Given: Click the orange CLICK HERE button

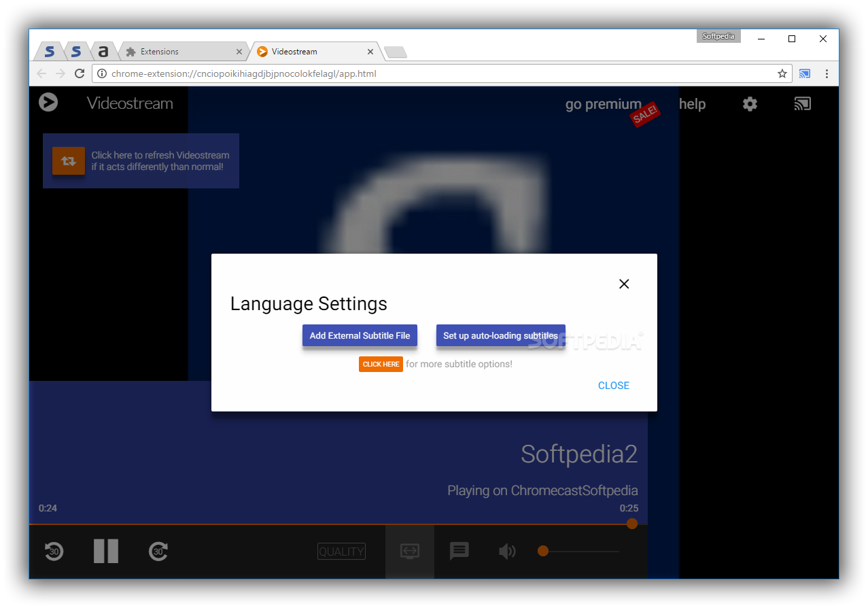Looking at the screenshot, I should click(381, 365).
